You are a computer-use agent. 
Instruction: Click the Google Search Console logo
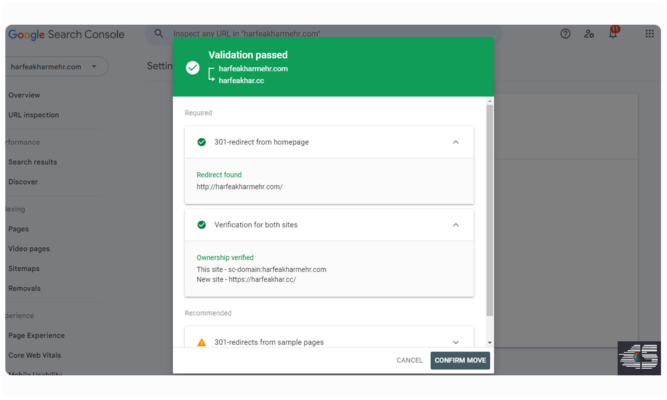pyautogui.click(x=66, y=34)
